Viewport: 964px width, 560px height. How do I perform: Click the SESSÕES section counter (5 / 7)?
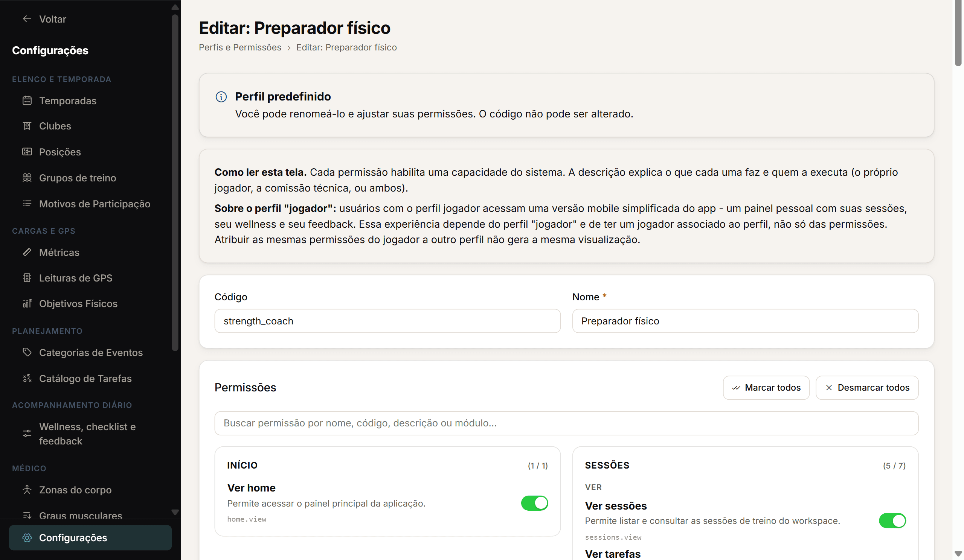(x=894, y=466)
